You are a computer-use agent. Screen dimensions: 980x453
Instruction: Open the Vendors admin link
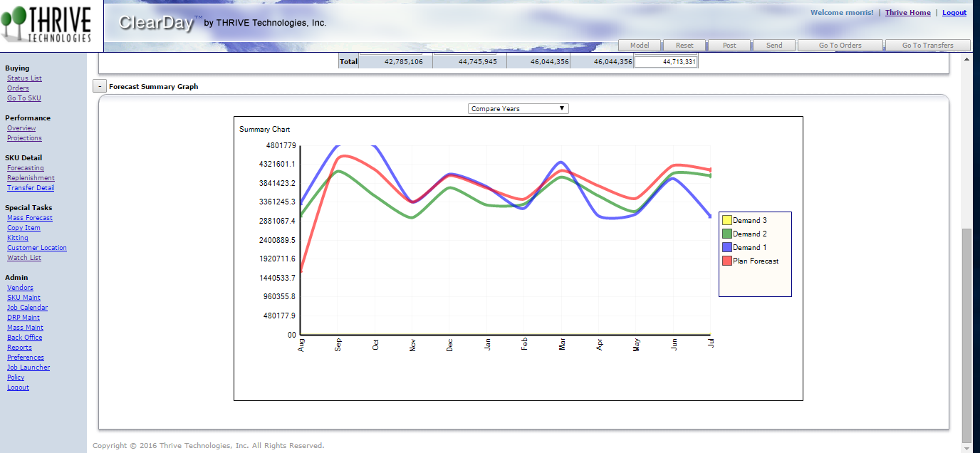pos(20,288)
